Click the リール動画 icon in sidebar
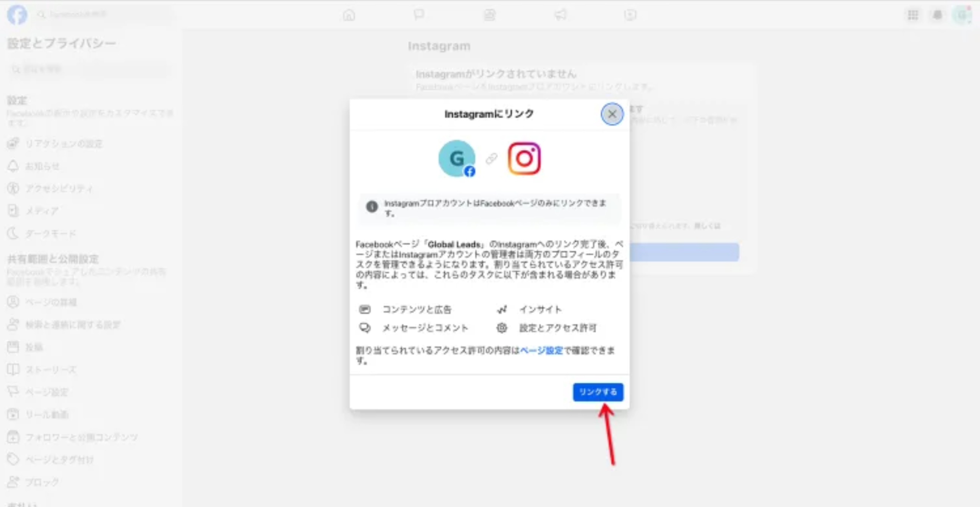The width and height of the screenshot is (980, 507). [x=13, y=414]
